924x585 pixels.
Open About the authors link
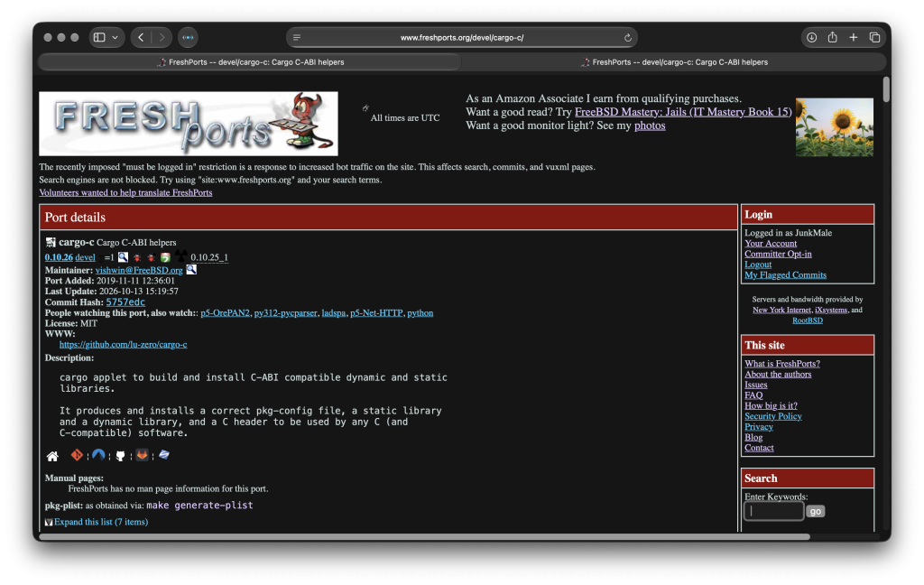(x=778, y=375)
